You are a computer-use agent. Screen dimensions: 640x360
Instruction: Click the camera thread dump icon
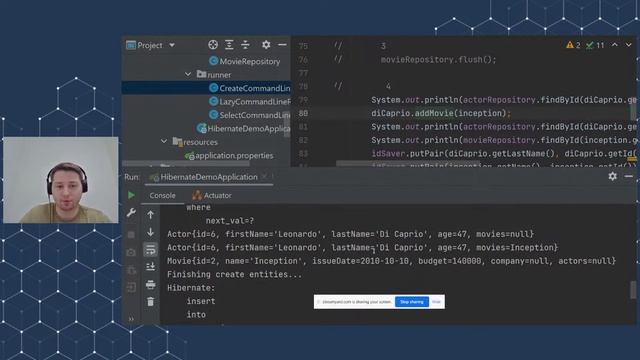pyautogui.click(x=131, y=252)
